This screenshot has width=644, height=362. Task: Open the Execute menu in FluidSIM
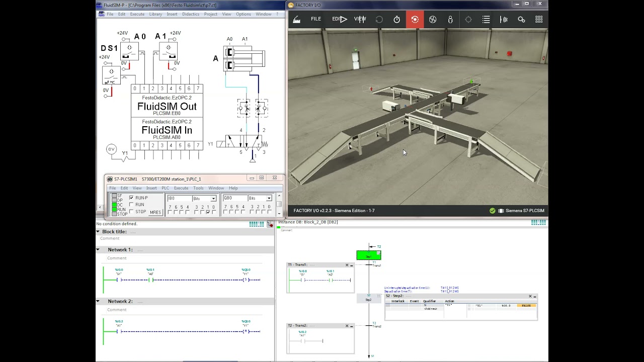coord(137,14)
